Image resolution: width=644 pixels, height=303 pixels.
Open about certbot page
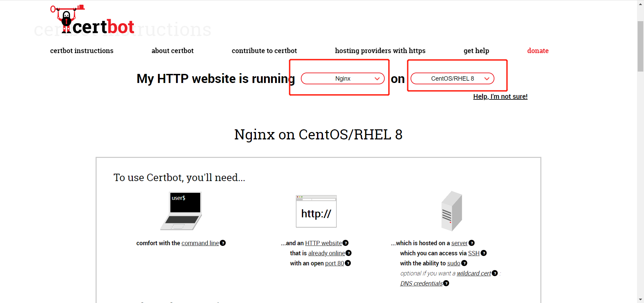coord(172,51)
